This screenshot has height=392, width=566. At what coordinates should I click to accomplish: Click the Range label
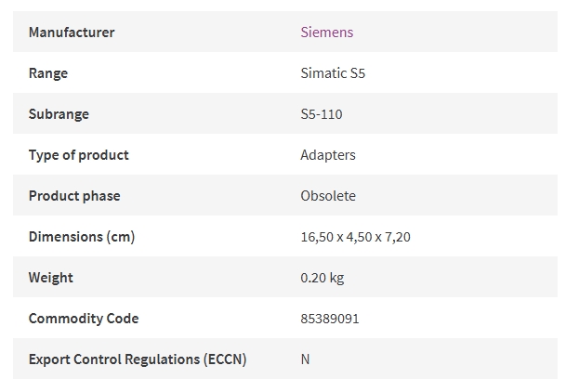pyautogui.click(x=48, y=73)
